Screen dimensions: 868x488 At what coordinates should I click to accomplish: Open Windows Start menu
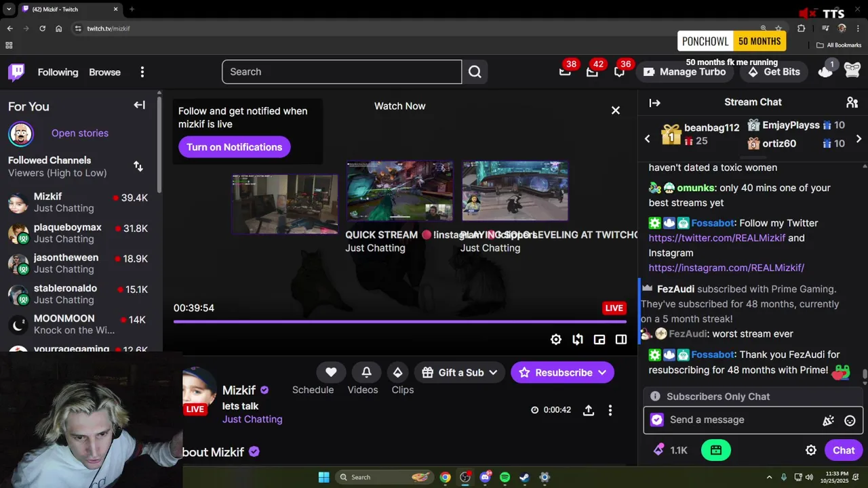(x=323, y=477)
